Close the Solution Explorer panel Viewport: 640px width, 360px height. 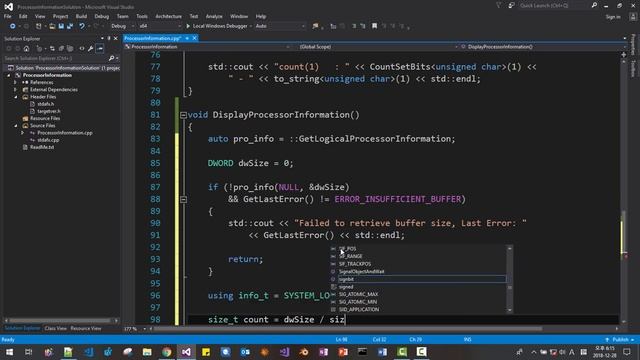pyautogui.click(x=116, y=38)
